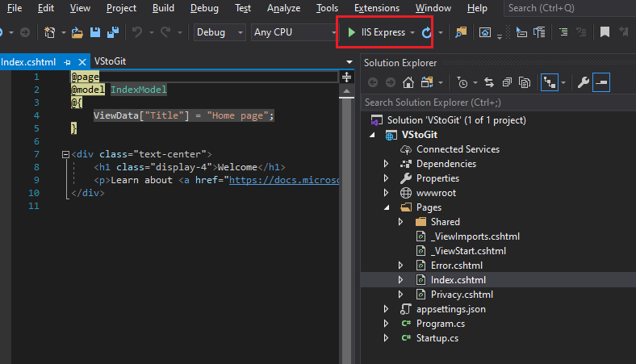Click the browser refresh icon beside IIS Express
The width and height of the screenshot is (636, 364).
pyautogui.click(x=426, y=32)
